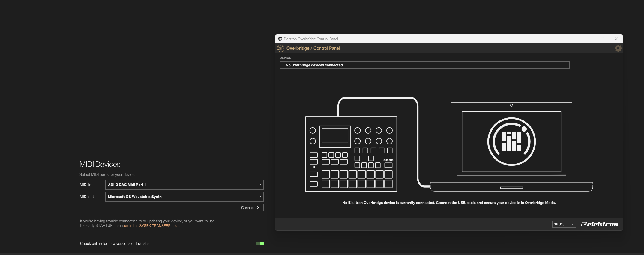Toggle online check for new Transfer versions
This screenshot has height=255, width=644.
click(260, 244)
